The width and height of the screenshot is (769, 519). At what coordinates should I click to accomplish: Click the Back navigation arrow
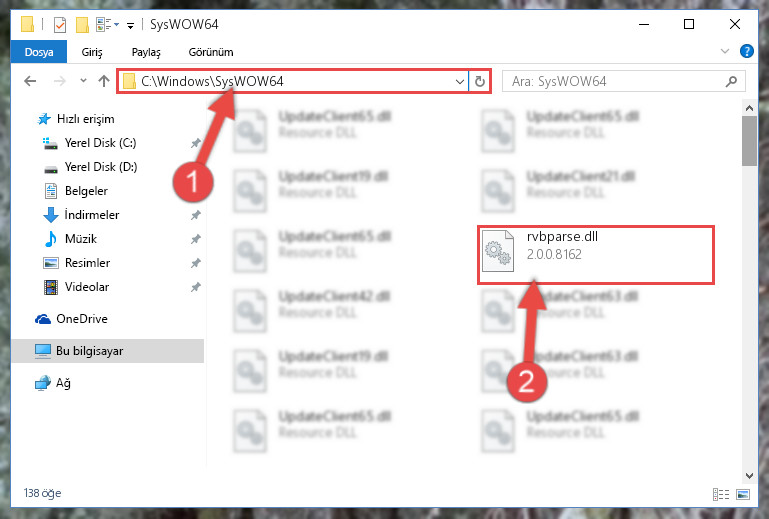(30, 81)
